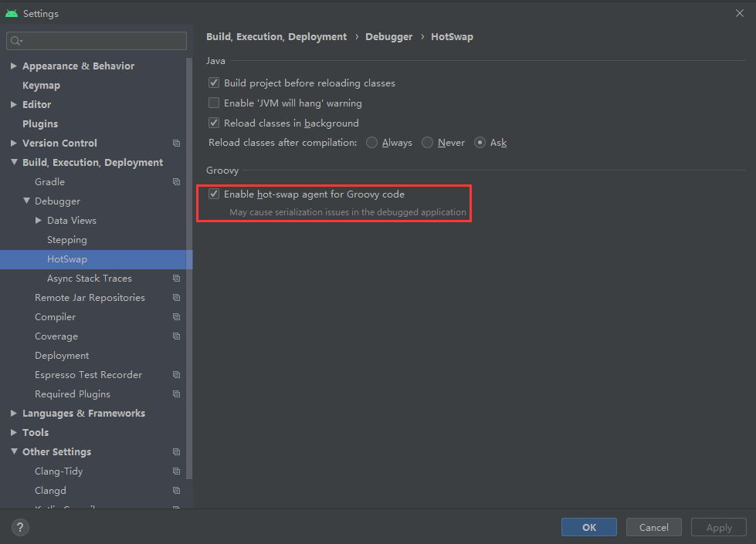
Task: Open Required Plugins entry
Action: [x=73, y=394]
